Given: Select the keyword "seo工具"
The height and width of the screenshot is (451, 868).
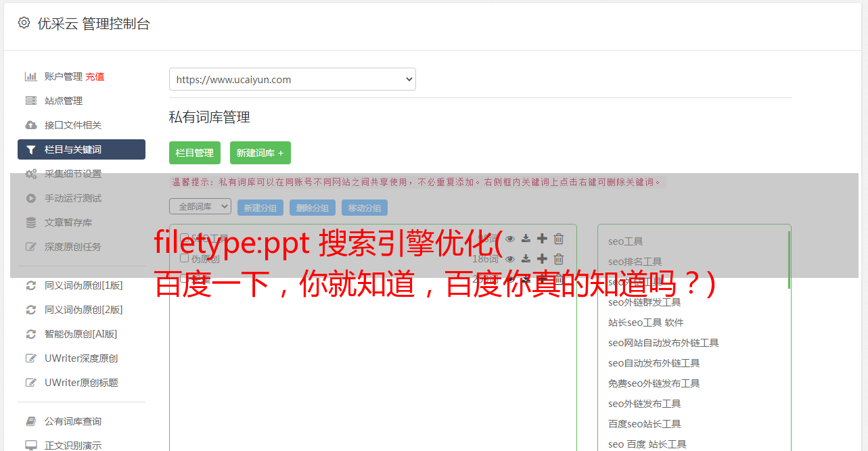Looking at the screenshot, I should (x=626, y=241).
